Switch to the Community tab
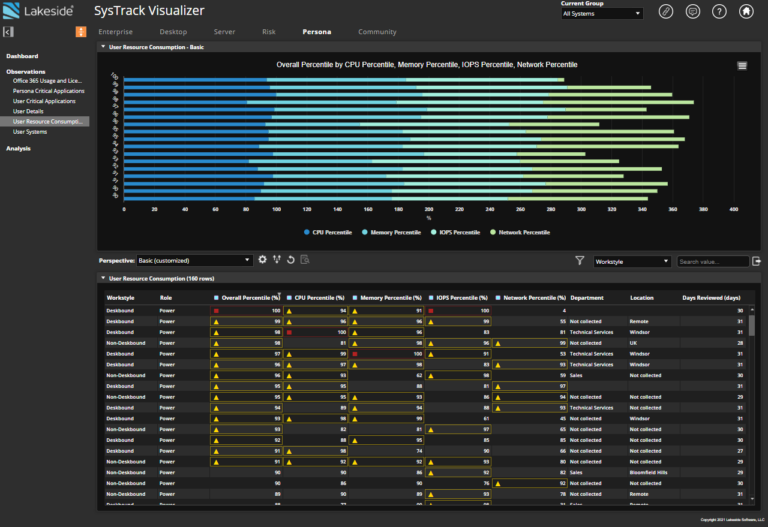768x527 pixels. click(377, 32)
